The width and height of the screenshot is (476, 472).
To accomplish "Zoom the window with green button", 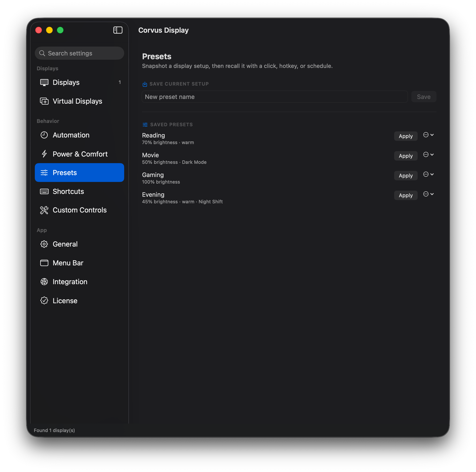I will tap(60, 30).
